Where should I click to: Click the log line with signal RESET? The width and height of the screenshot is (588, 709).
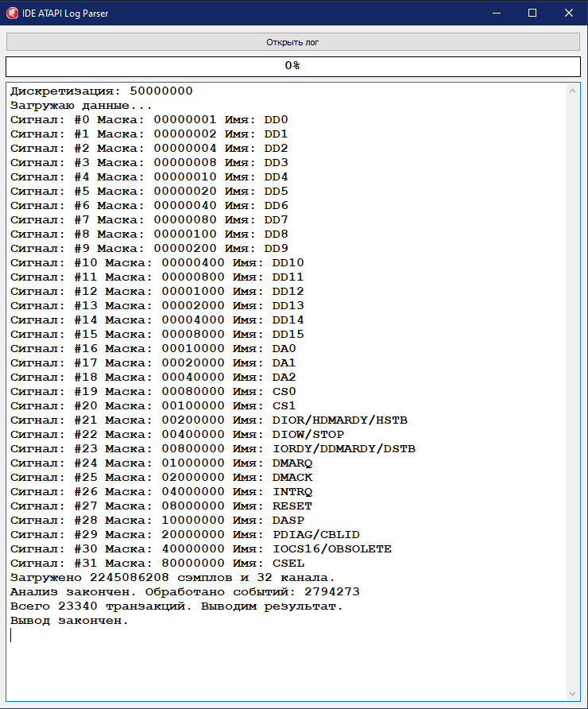[161, 506]
